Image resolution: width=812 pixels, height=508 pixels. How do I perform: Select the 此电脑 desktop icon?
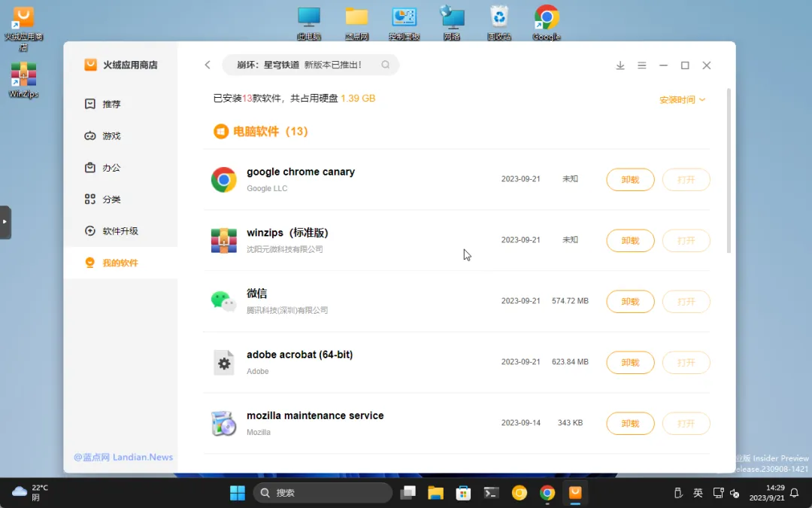tap(309, 23)
